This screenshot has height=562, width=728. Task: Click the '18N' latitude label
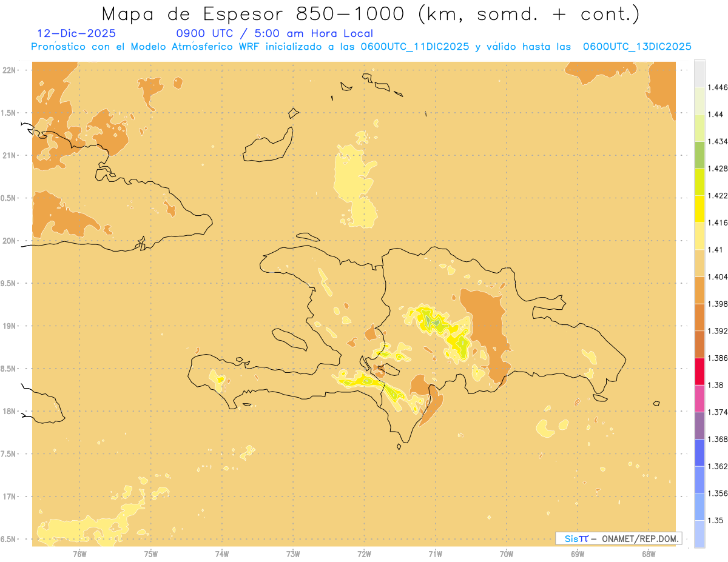point(10,411)
